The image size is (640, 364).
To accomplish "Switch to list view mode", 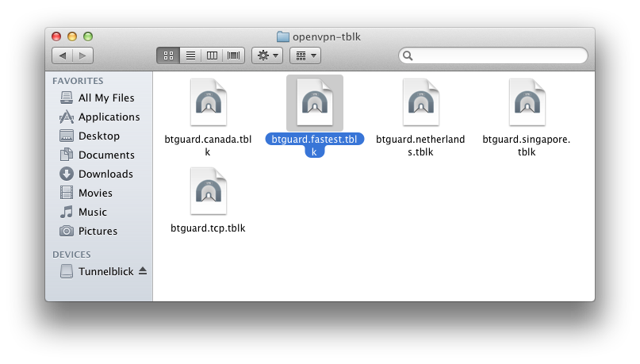I will (x=190, y=56).
